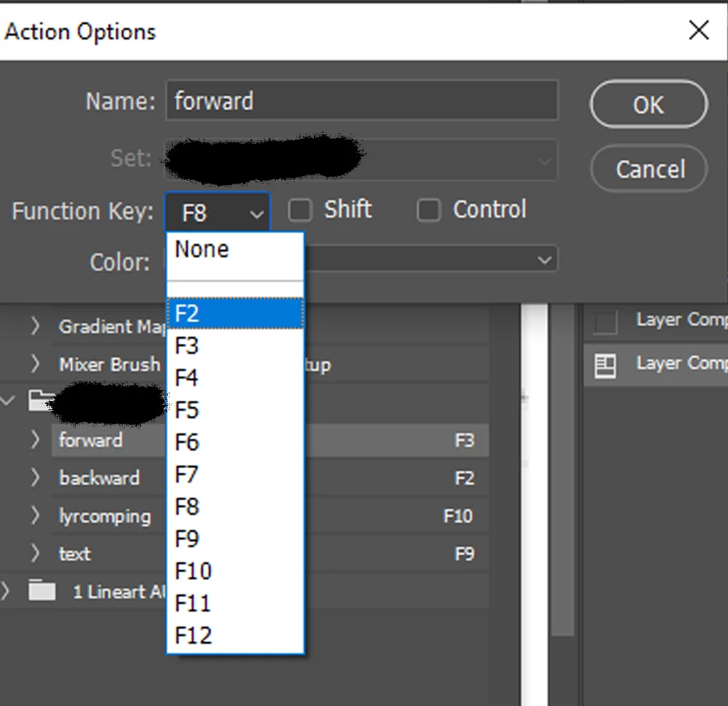Confirm with the OK button
Screen dimensions: 728x706
pos(649,104)
